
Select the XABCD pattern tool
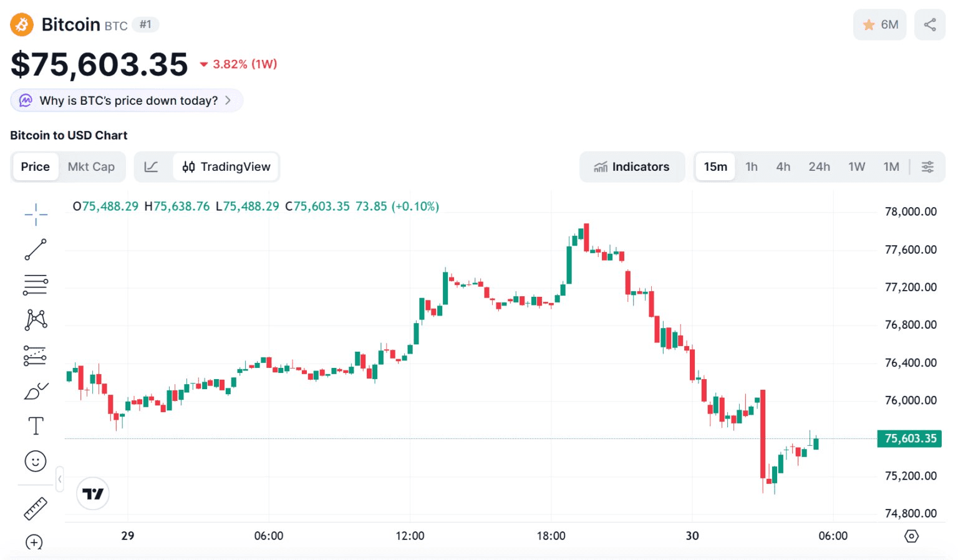tap(36, 320)
